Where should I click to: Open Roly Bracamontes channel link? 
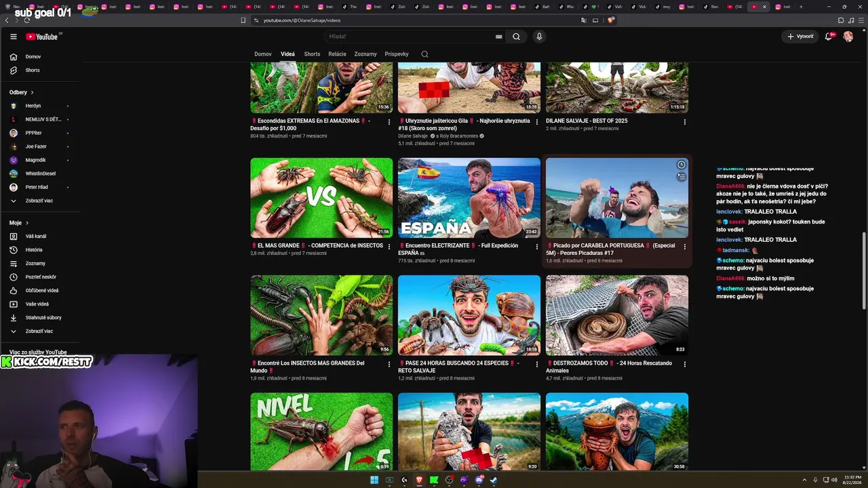point(458,136)
